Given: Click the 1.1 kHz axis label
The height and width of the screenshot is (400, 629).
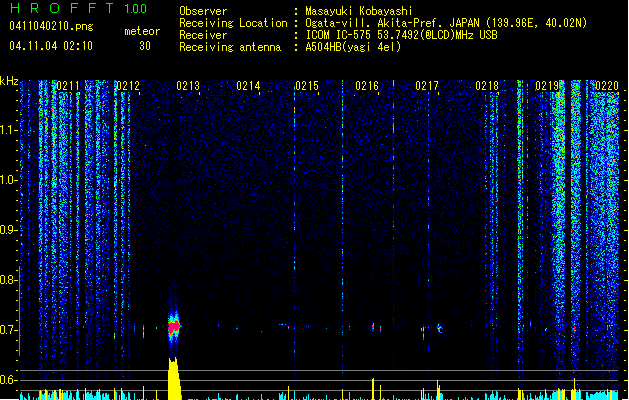Looking at the screenshot, I should point(7,130).
